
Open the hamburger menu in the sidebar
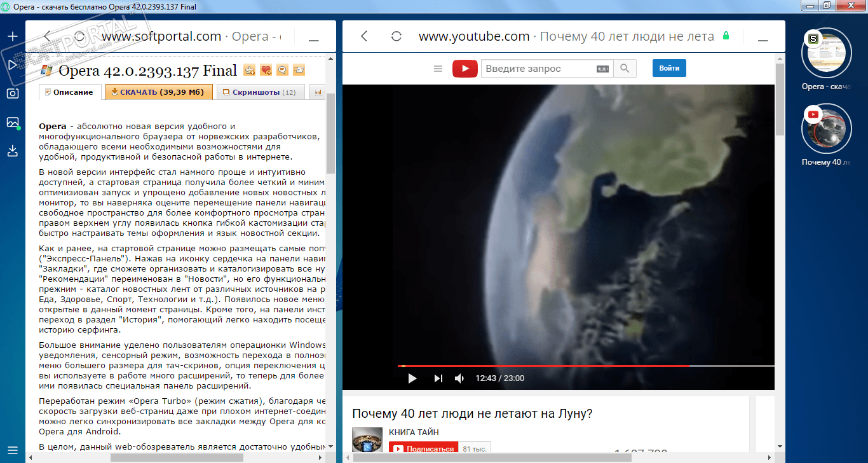point(12,451)
